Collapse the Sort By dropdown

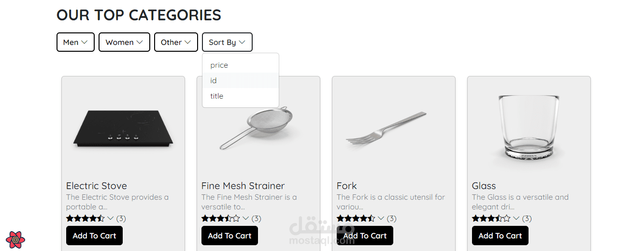coord(227,42)
